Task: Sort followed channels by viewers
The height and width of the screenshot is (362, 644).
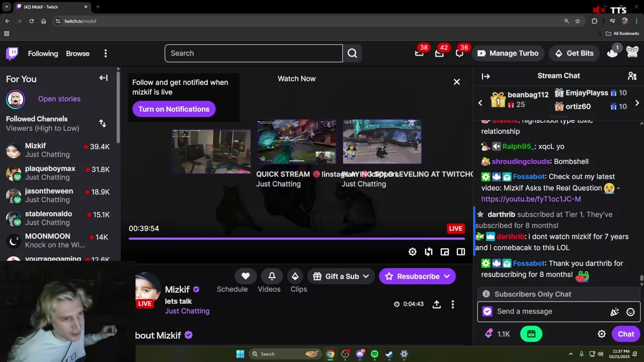Action: pyautogui.click(x=103, y=123)
